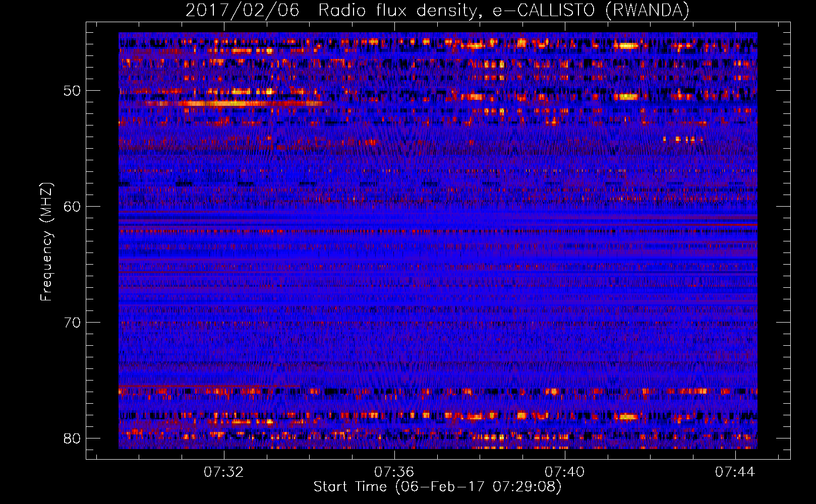816x504 pixels.
Task: Click the 70 frequency tick label
Action: pos(72,323)
